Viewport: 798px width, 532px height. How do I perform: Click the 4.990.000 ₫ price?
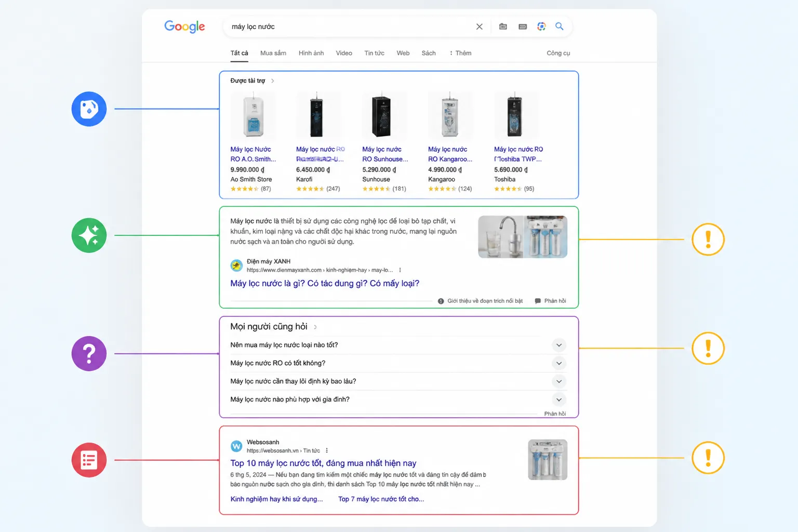[445, 170]
